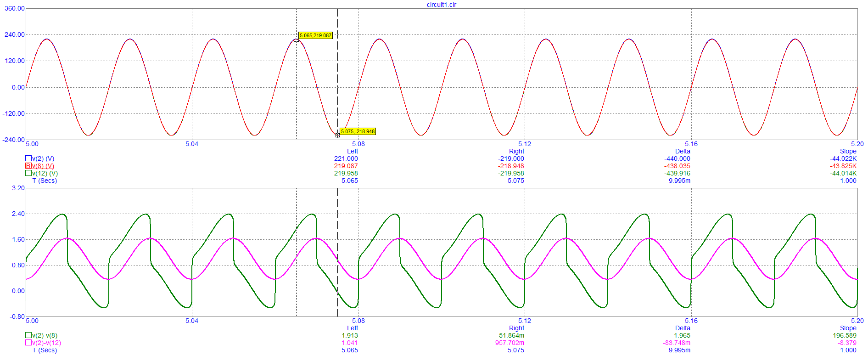
Task: Click the v(2)-v(8) trace label
Action: (x=45, y=335)
